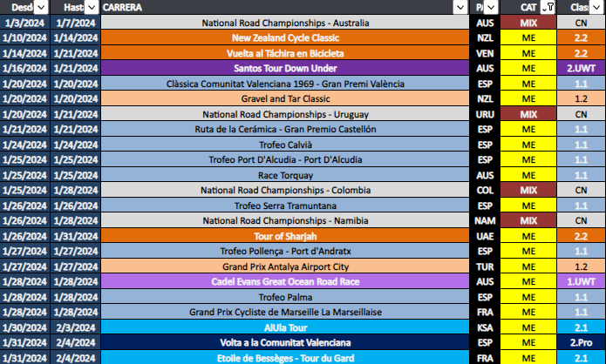Select the Gravel and Tar Classic cell
The image size is (606, 364).
click(x=285, y=98)
